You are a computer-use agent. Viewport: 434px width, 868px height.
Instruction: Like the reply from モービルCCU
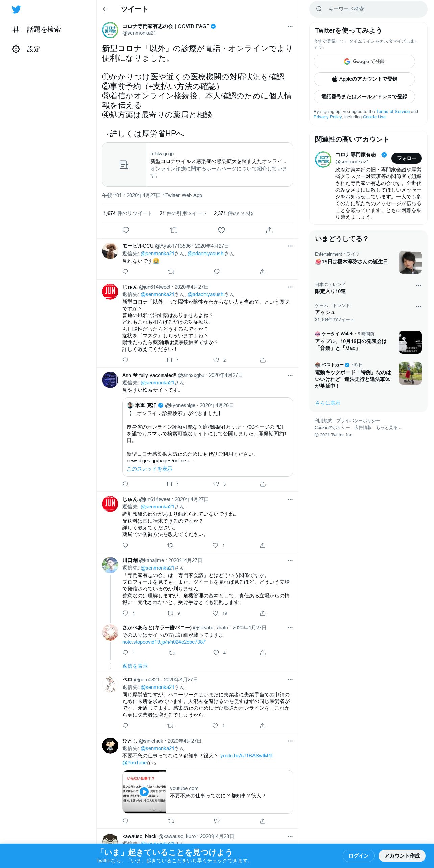(x=217, y=272)
